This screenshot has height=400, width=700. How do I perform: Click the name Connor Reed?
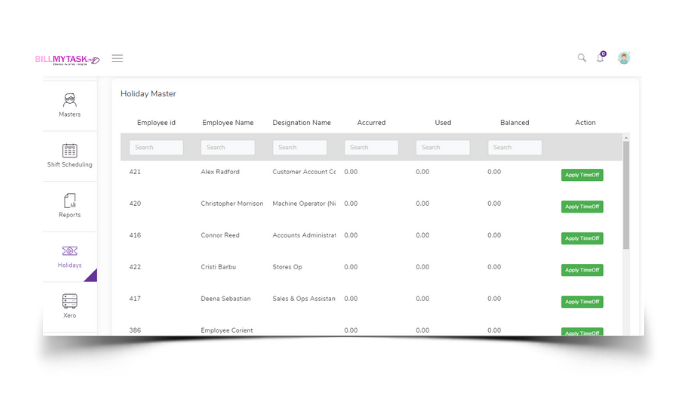pyautogui.click(x=220, y=235)
